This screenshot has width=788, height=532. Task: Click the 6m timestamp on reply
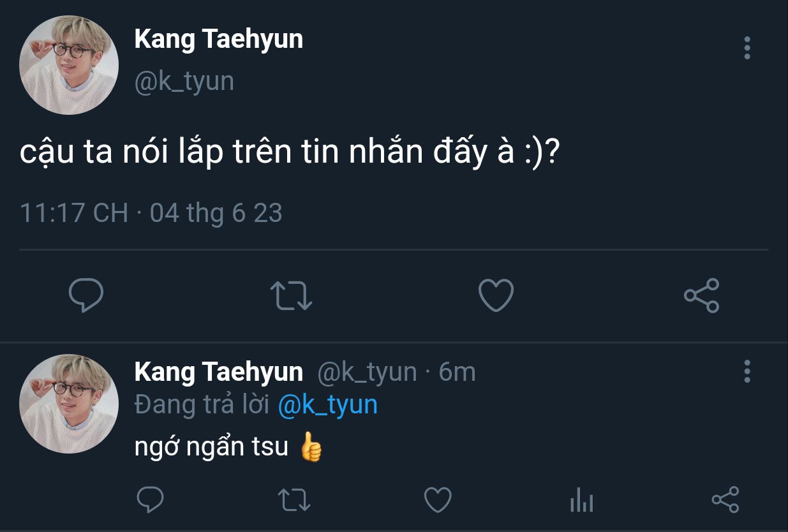click(457, 372)
